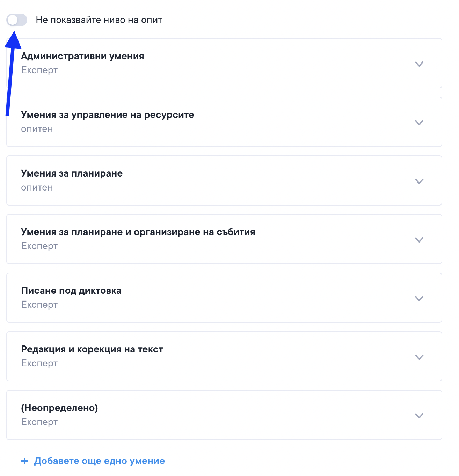Click the (Неопределено) skill title

click(59, 408)
